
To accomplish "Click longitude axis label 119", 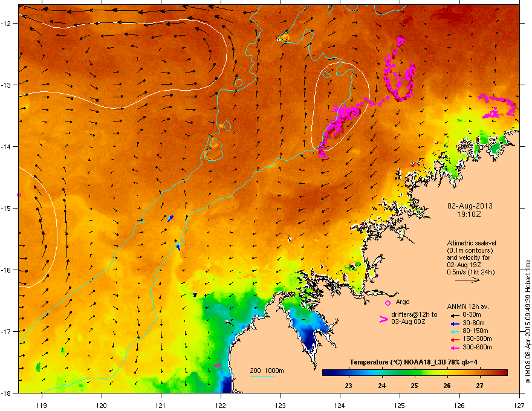I will (42, 405).
